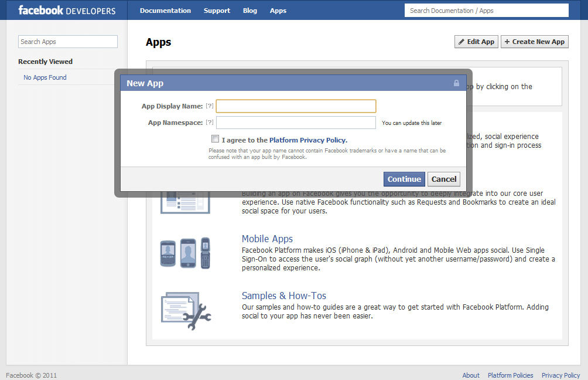Cancel the New App dialog
Image resolution: width=588 pixels, height=380 pixels.
pyautogui.click(x=443, y=179)
